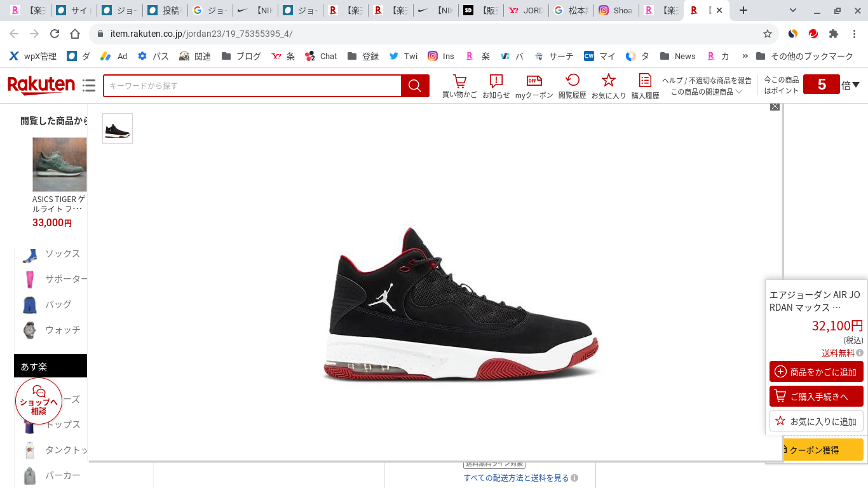
Task: Switch to the JORD Yahoo tab
Action: (526, 10)
